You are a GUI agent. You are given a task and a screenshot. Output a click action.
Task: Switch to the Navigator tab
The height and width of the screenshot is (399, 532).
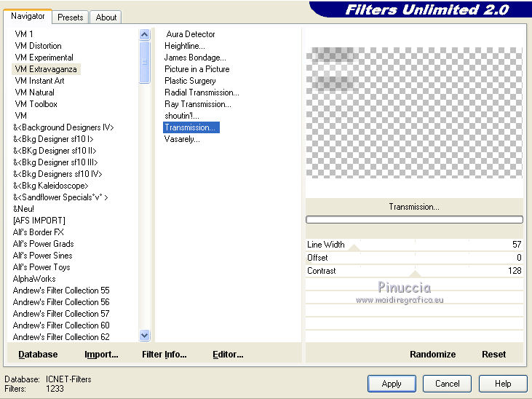pos(28,16)
